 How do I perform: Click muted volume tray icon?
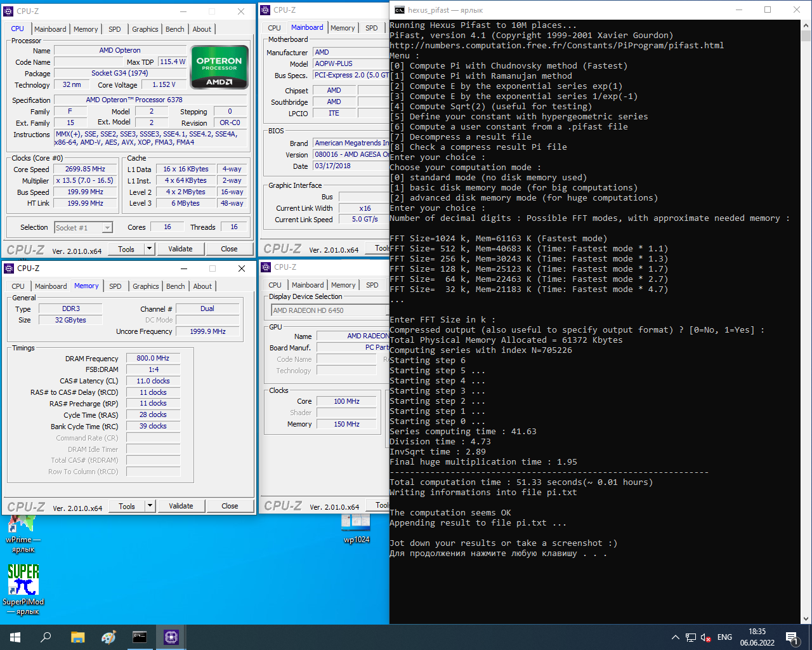click(x=706, y=637)
